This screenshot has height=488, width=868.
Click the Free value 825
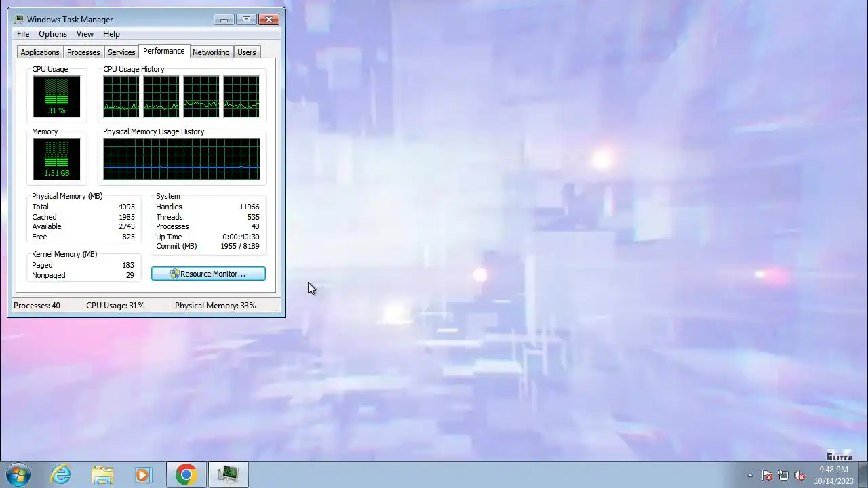(x=128, y=237)
